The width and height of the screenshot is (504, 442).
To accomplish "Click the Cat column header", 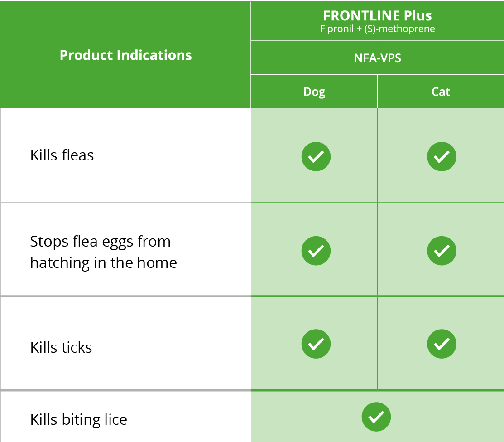I will coord(441,92).
